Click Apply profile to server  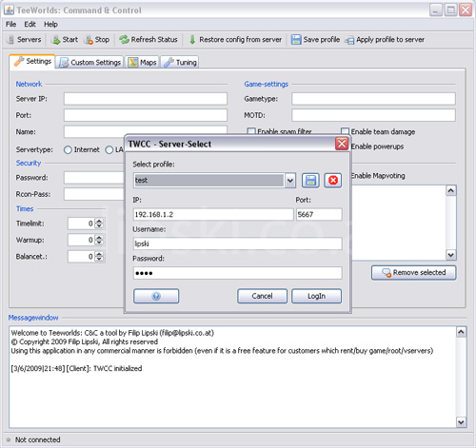coord(385,40)
